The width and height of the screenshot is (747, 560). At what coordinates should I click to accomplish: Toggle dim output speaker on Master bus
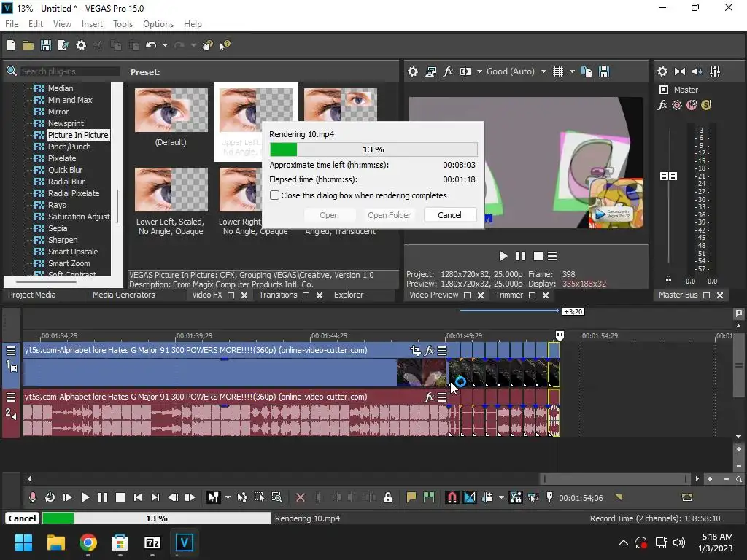697,71
